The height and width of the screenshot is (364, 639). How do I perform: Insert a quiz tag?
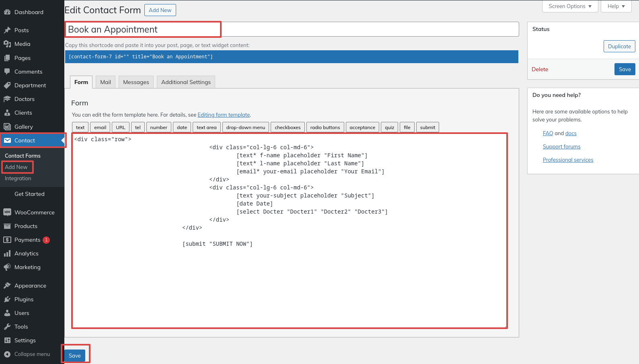(390, 128)
